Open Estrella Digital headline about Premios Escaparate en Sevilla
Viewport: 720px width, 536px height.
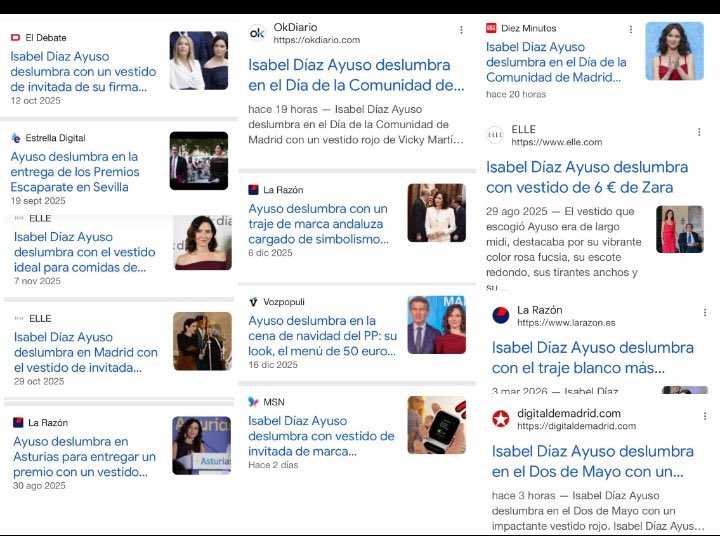tap(75, 172)
